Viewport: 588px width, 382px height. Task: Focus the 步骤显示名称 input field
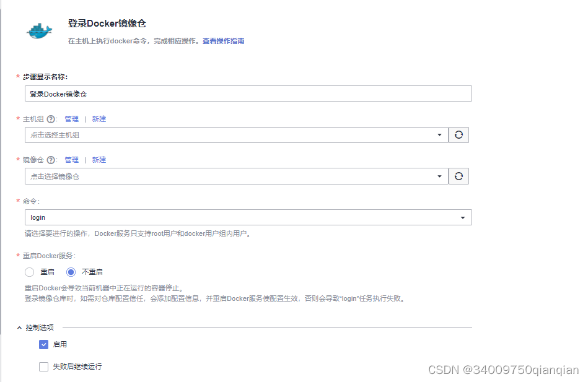[x=248, y=93]
